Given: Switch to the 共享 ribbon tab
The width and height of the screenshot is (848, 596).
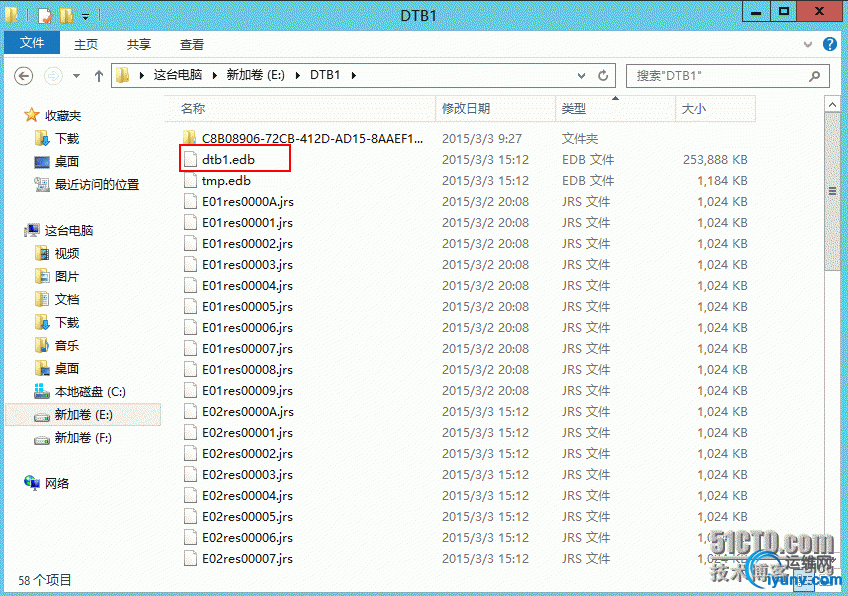Looking at the screenshot, I should pos(139,44).
